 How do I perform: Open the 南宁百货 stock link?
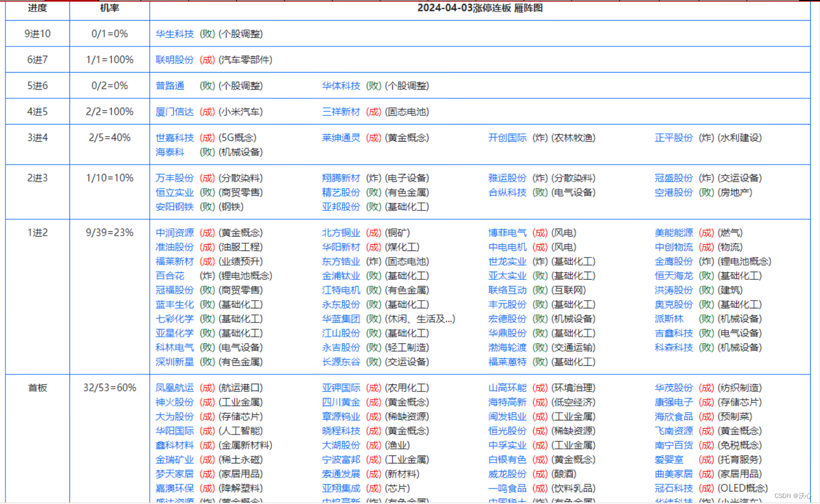tap(673, 446)
